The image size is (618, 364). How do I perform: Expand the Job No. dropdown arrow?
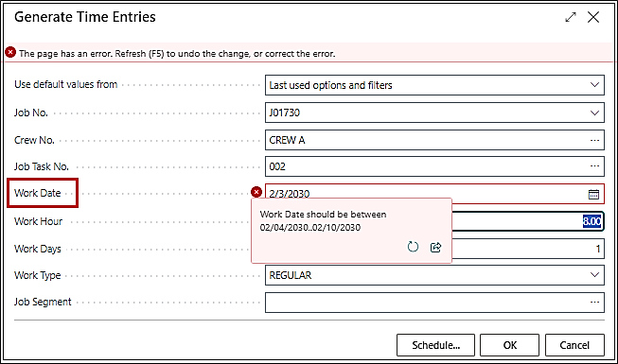(594, 113)
